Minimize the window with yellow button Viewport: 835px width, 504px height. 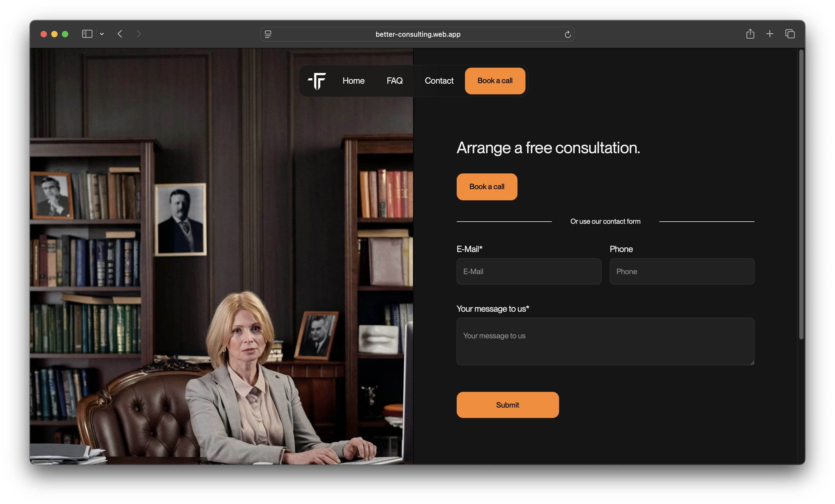[x=54, y=34]
